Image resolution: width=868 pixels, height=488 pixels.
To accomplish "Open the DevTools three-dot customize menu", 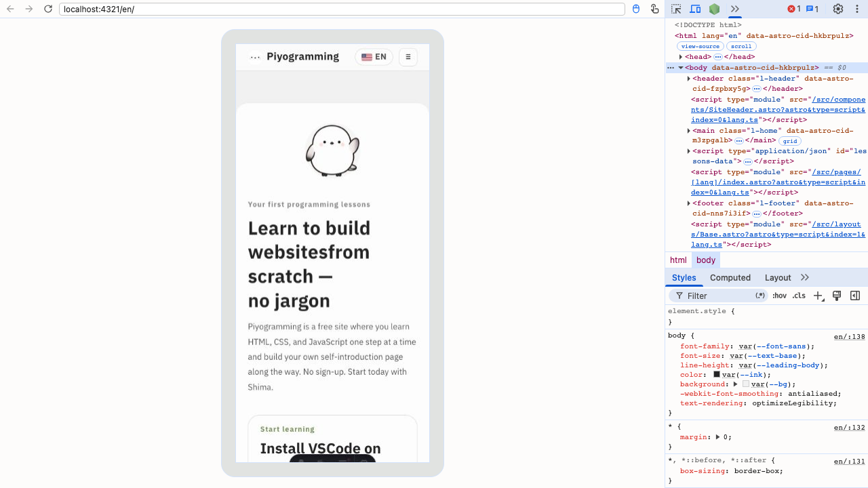I will 857,9.
